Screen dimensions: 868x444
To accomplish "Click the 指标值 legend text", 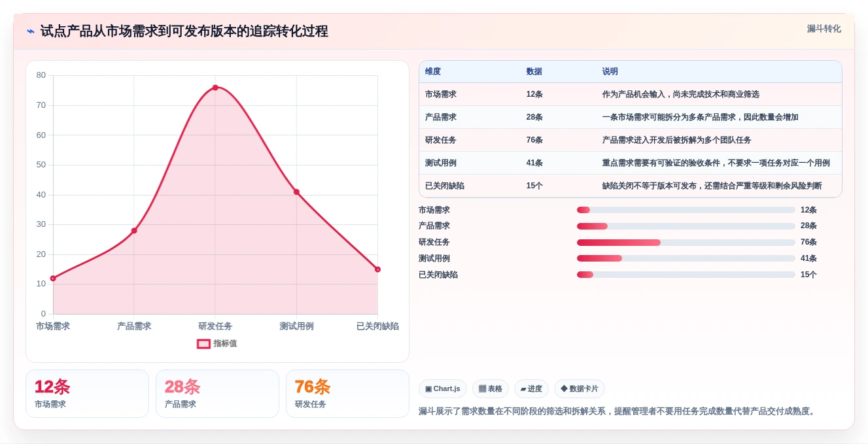I will coord(225,343).
